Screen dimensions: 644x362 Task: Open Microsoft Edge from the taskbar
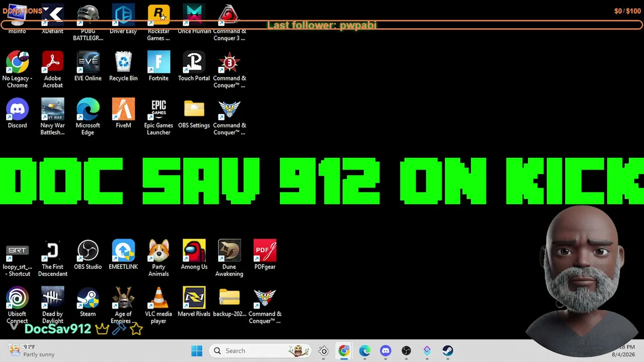pos(365,351)
